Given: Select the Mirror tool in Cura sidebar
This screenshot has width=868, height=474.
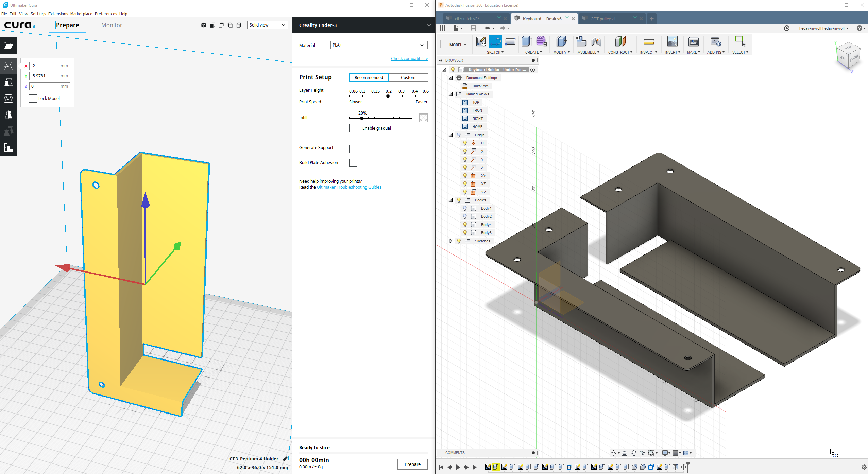Looking at the screenshot, I should pos(8,115).
